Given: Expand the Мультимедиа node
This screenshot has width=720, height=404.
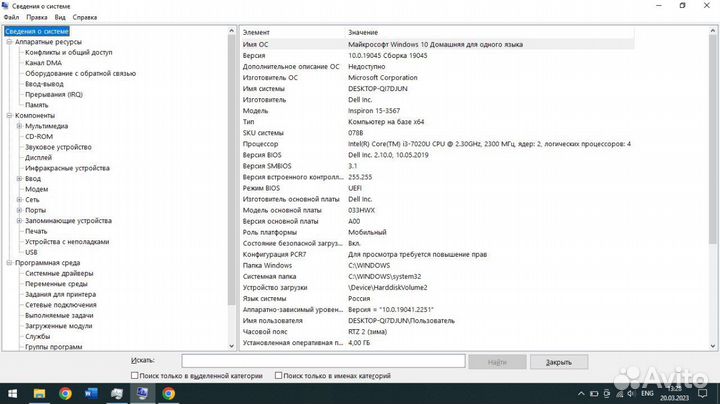Looking at the screenshot, I should pyautogui.click(x=19, y=126).
